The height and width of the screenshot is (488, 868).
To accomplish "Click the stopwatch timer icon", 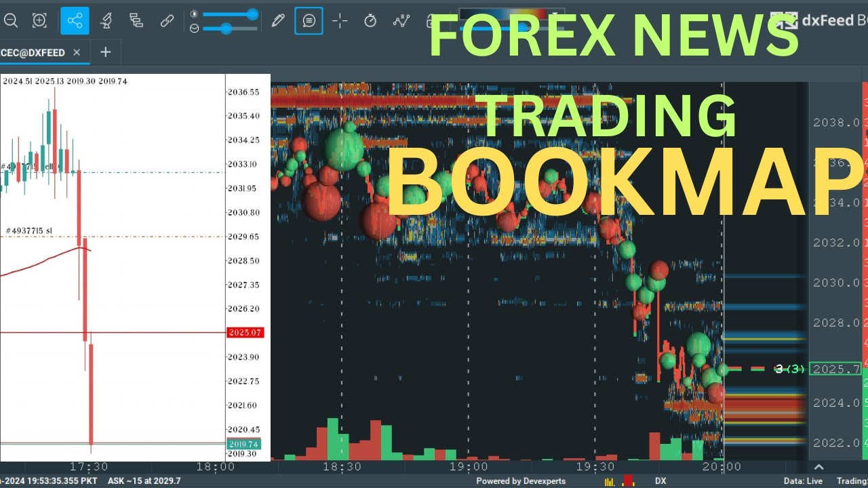I will tap(370, 21).
